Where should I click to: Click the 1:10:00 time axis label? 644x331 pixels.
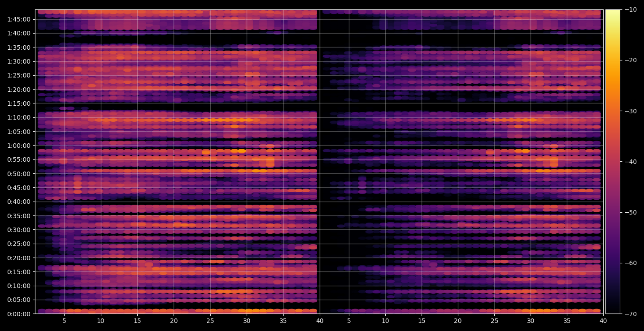pos(19,117)
